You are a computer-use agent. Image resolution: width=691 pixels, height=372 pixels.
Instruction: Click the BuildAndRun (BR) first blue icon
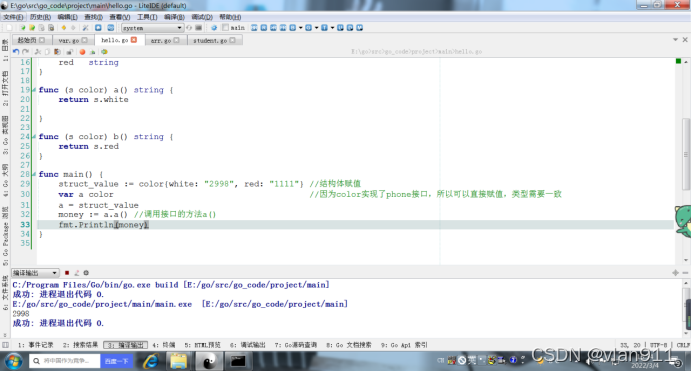[254, 28]
